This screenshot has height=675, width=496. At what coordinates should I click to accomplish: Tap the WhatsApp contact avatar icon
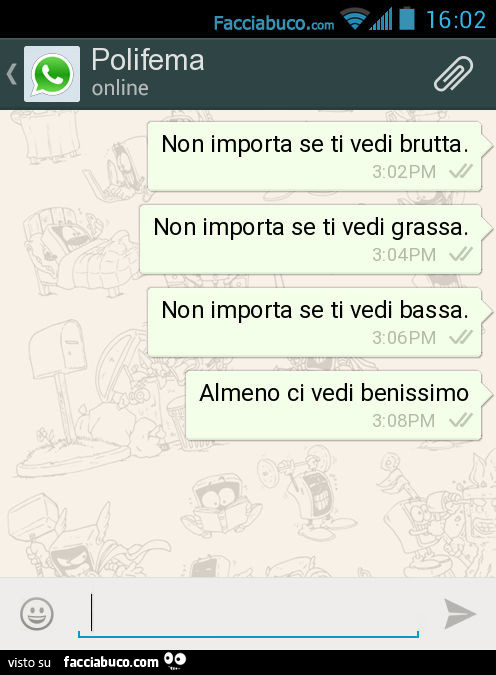coord(52,74)
